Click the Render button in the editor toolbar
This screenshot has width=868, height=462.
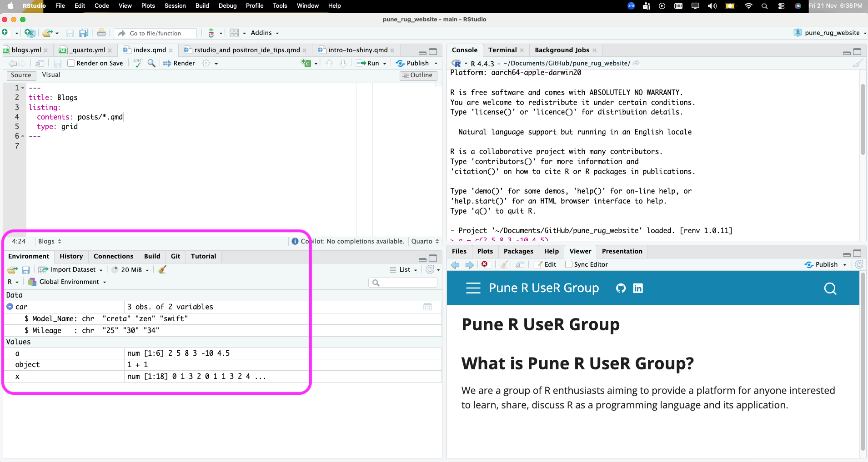(179, 63)
